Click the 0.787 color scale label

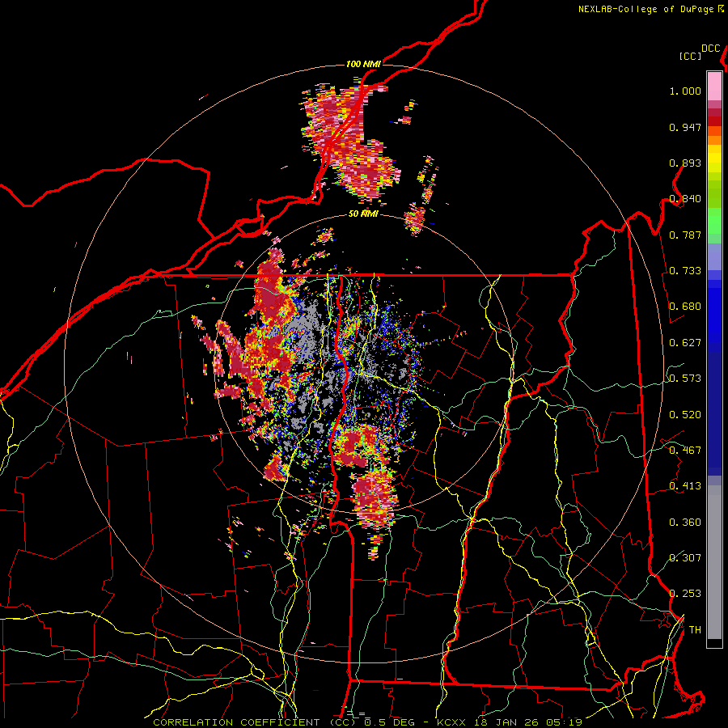pos(685,235)
